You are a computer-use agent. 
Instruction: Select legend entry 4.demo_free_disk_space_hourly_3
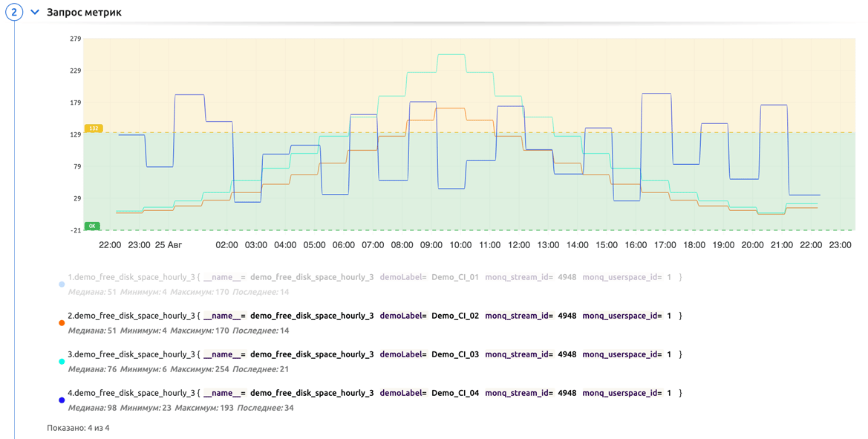pyautogui.click(x=131, y=393)
